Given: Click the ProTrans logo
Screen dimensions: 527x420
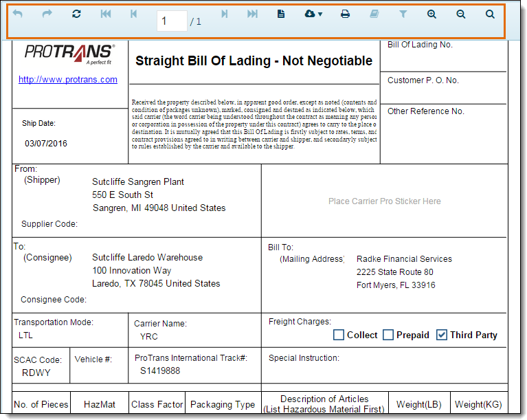Looking at the screenshot, I should tap(69, 54).
